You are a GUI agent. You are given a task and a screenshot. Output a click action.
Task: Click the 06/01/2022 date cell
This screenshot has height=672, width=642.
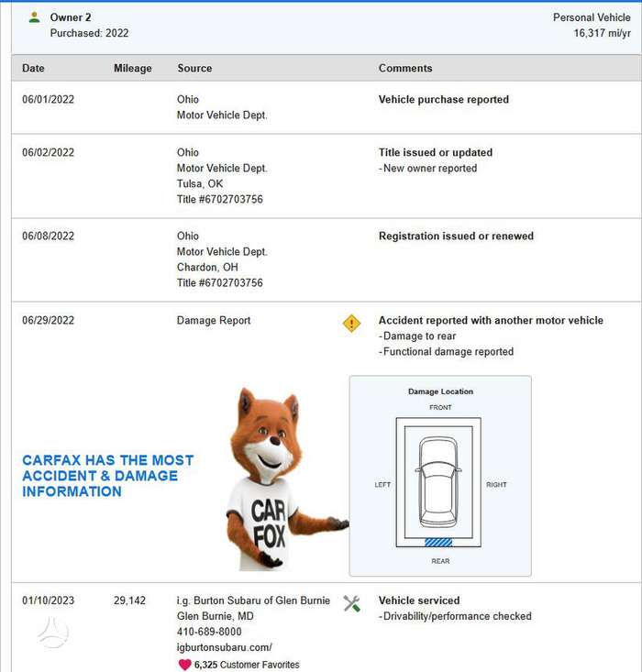48,99
